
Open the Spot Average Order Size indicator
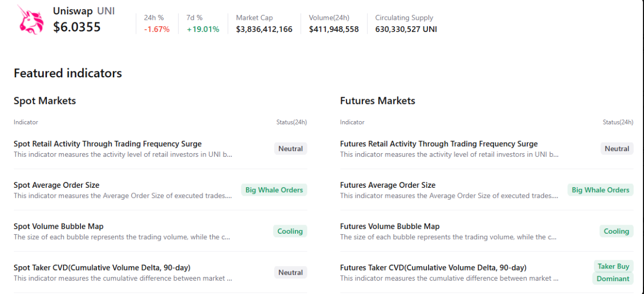[x=57, y=185]
